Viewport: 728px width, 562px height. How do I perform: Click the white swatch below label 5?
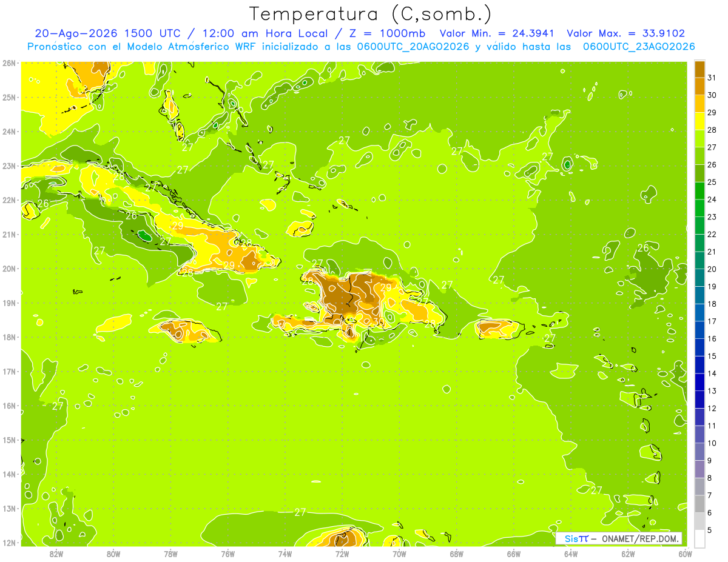(699, 538)
